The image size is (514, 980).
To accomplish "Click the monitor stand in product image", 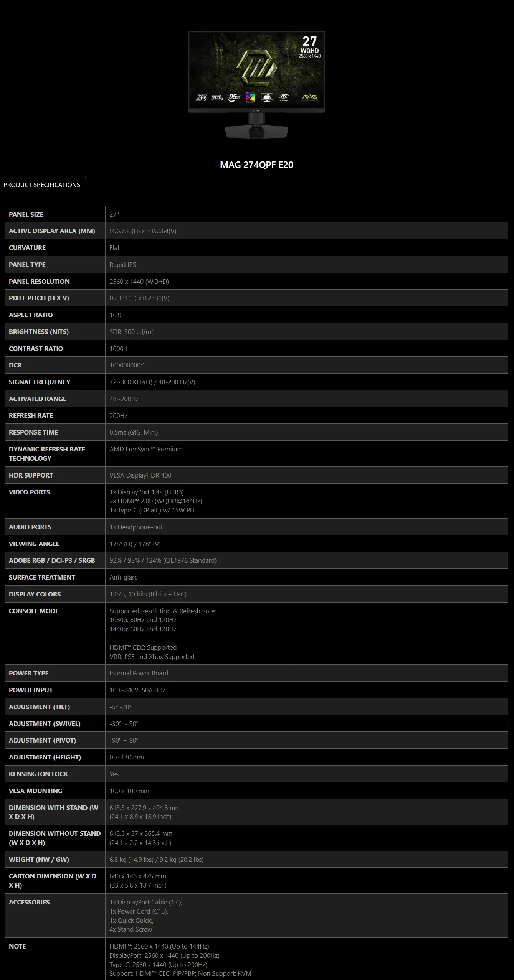I will click(x=256, y=130).
